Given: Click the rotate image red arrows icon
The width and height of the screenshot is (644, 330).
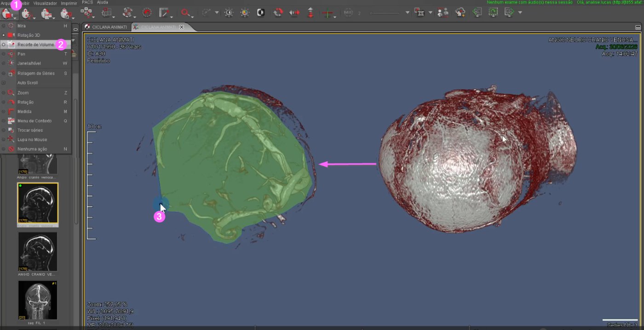Looking at the screenshot, I should point(278,12).
